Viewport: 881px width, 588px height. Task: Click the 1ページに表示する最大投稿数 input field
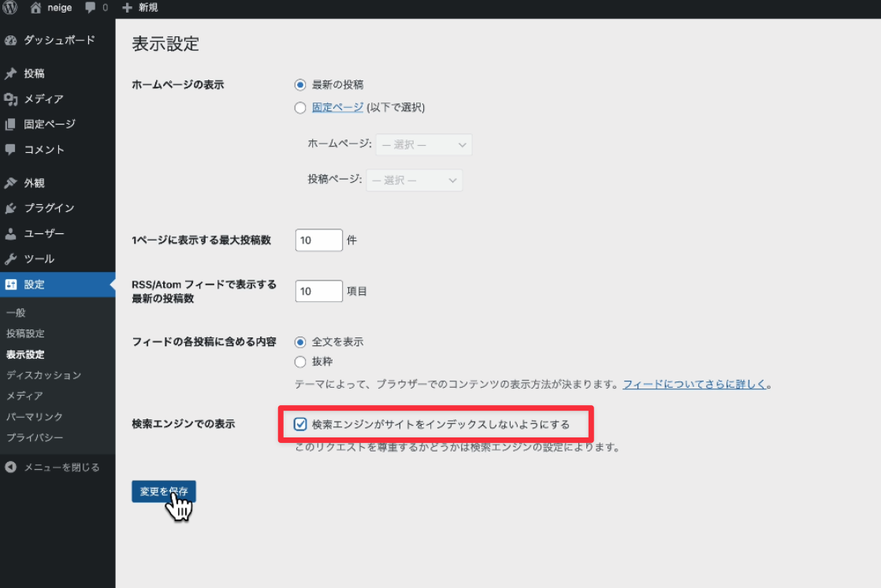point(318,240)
